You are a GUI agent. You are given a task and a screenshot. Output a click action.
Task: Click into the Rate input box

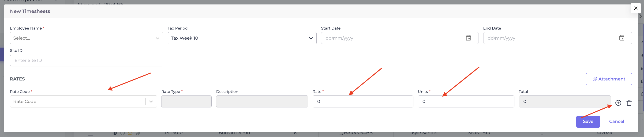pos(363,101)
